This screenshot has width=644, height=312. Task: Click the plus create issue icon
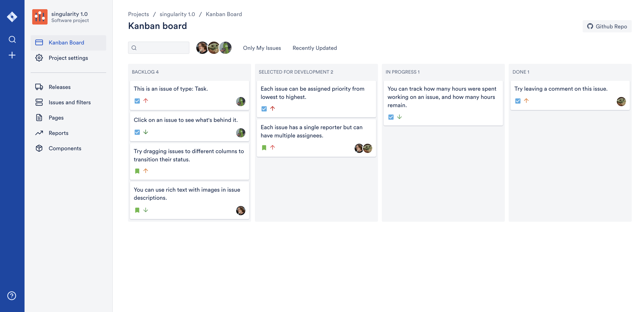click(12, 55)
